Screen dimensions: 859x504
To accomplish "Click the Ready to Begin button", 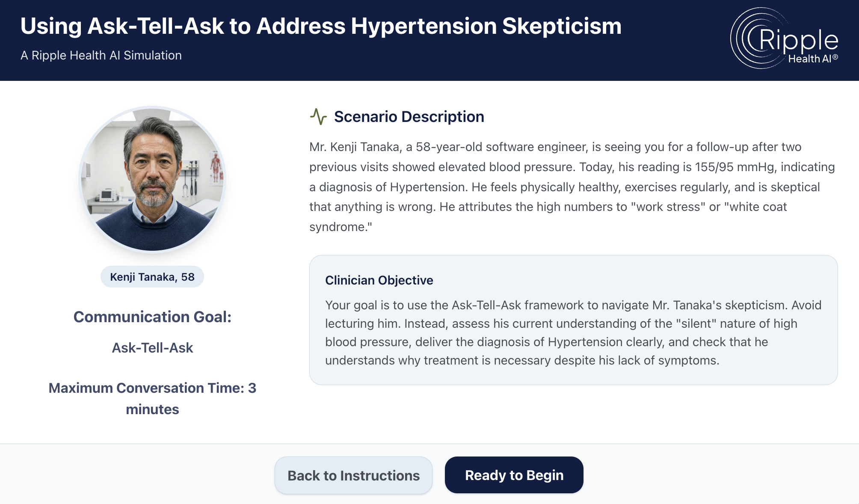I will tap(514, 475).
